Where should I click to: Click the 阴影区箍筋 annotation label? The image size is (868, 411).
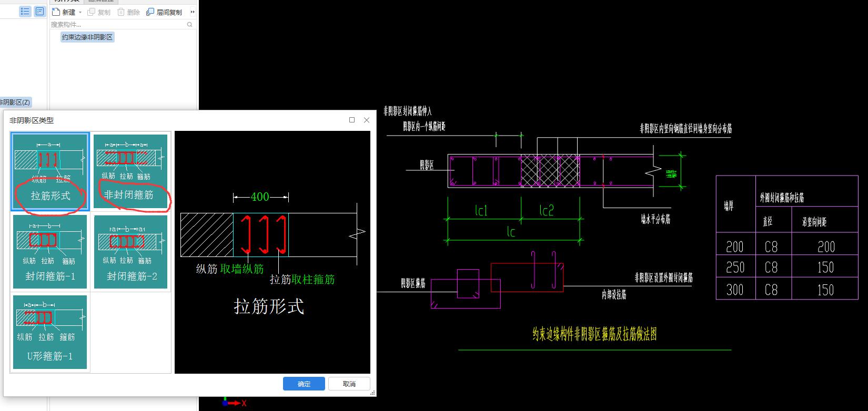(413, 283)
